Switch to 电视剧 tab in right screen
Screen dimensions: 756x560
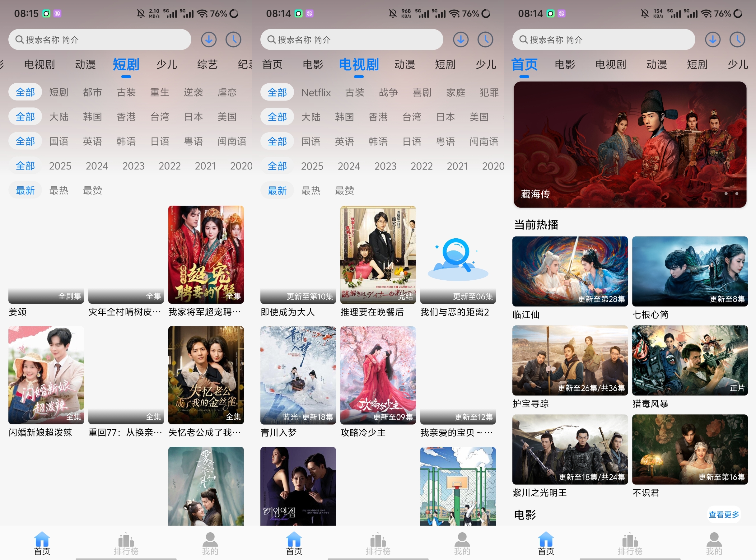click(611, 64)
